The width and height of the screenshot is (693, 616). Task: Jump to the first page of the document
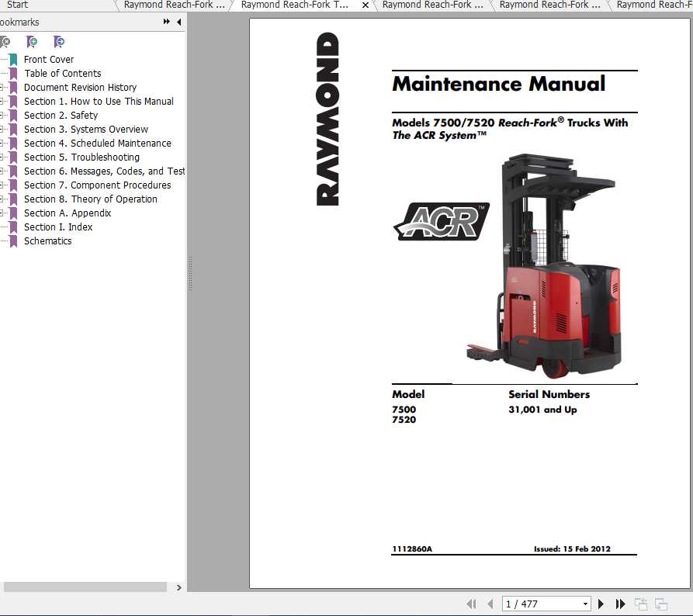(472, 604)
